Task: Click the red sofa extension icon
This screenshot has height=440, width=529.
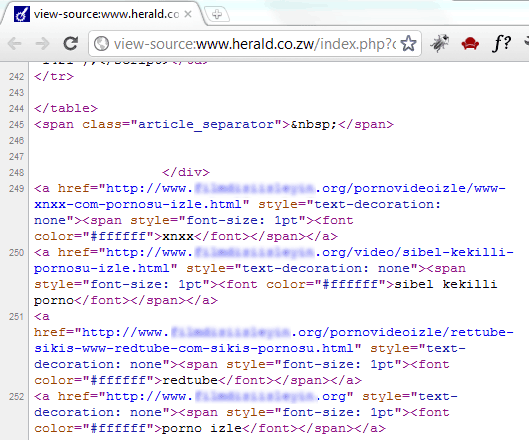Action: click(470, 44)
